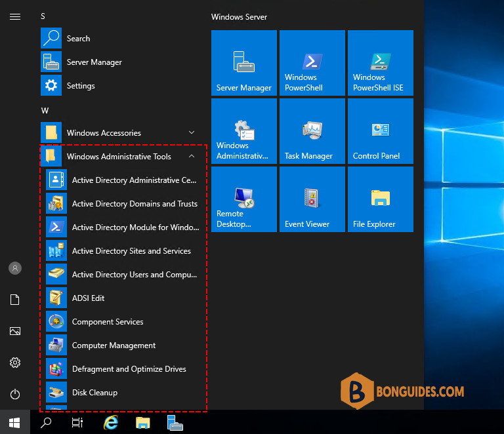
Task: Click 'Active Directory Domains and Trusts' text
Action: [135, 204]
